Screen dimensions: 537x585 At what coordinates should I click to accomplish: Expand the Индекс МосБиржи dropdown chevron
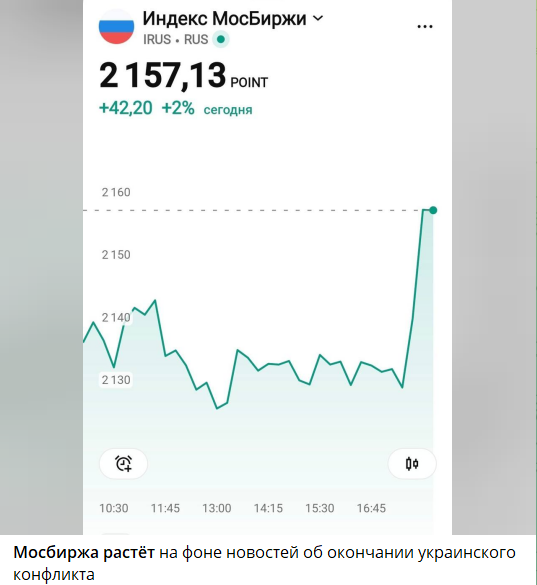(318, 18)
